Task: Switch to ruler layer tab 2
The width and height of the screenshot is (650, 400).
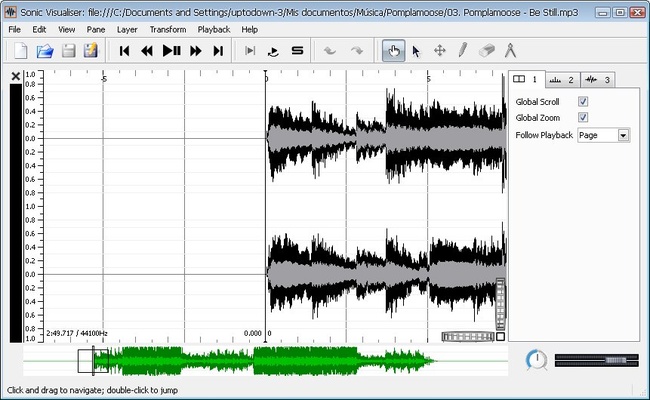Action: click(563, 80)
